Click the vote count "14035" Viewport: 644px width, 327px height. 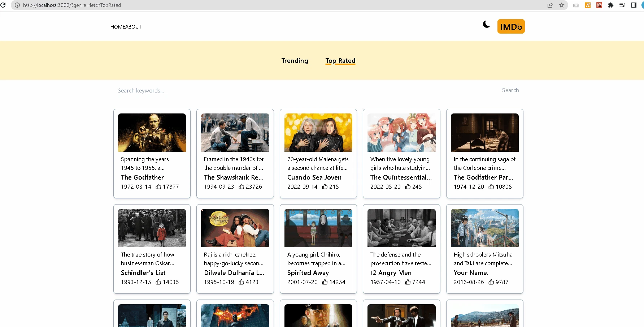[x=171, y=282]
